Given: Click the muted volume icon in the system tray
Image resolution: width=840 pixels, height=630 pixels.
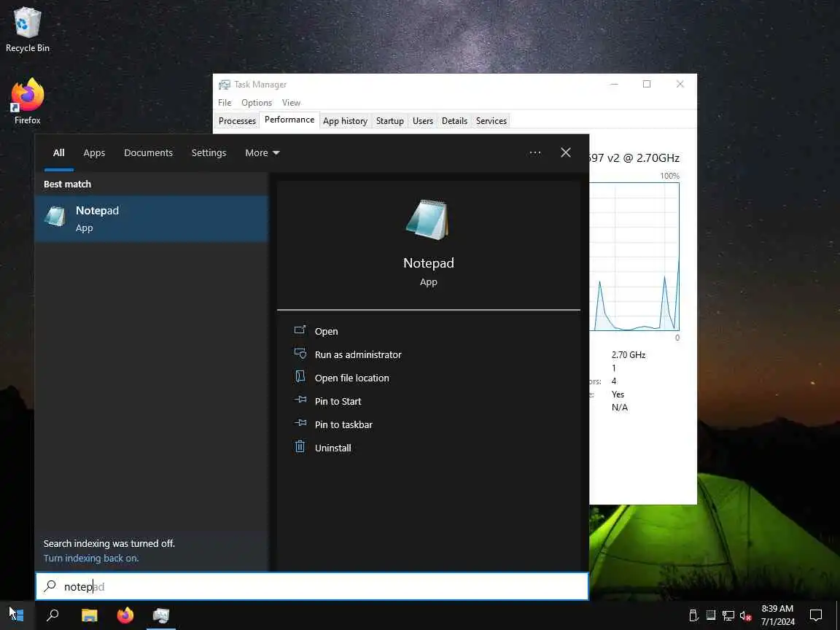Looking at the screenshot, I should coord(745,615).
